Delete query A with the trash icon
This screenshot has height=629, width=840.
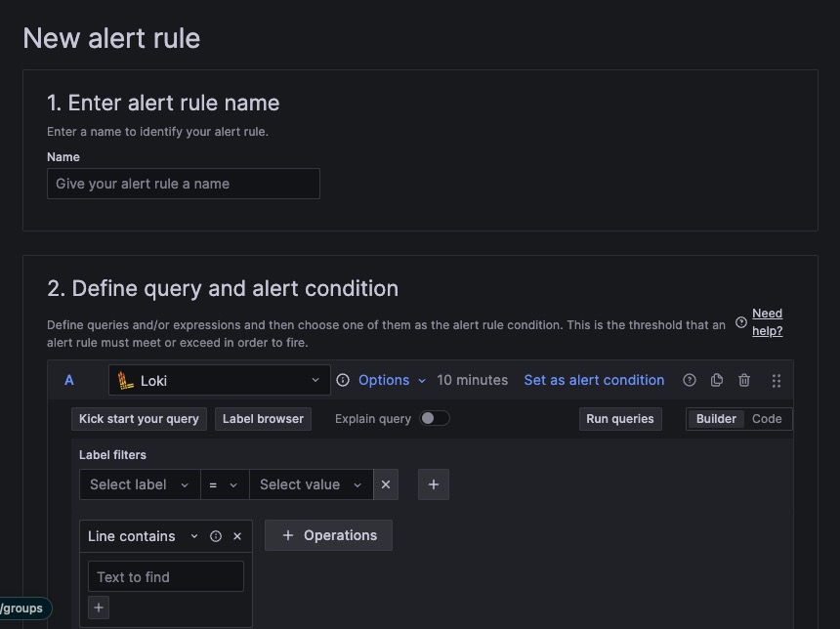click(744, 380)
